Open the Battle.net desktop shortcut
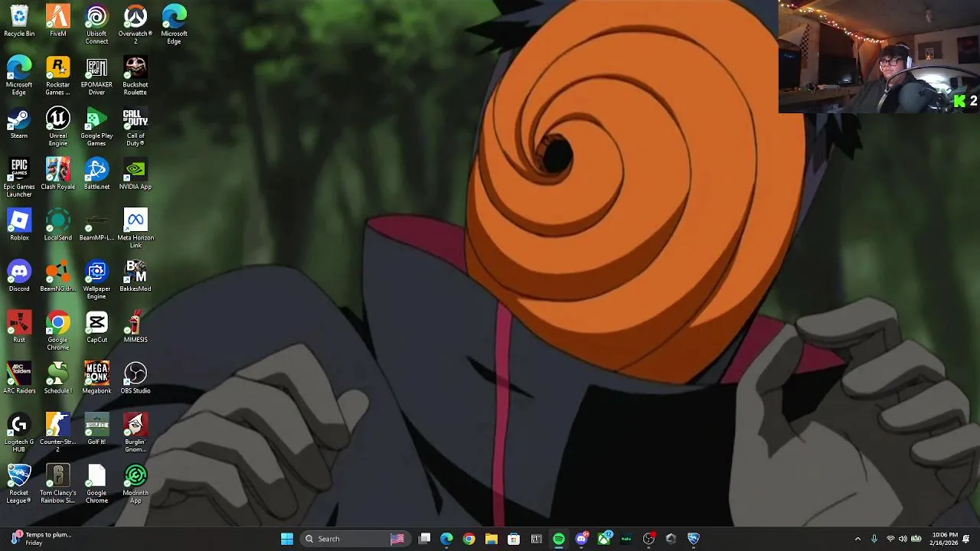 point(96,174)
